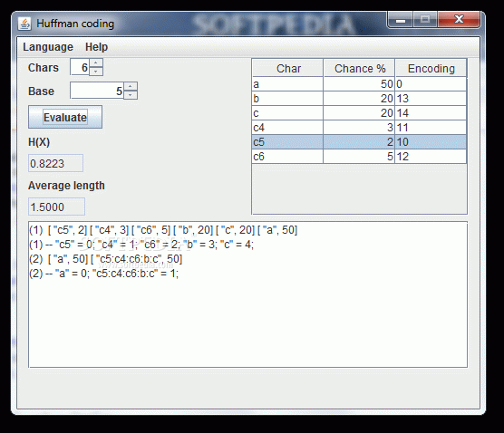Select the Average length result field
The width and height of the screenshot is (504, 433).
[56, 207]
